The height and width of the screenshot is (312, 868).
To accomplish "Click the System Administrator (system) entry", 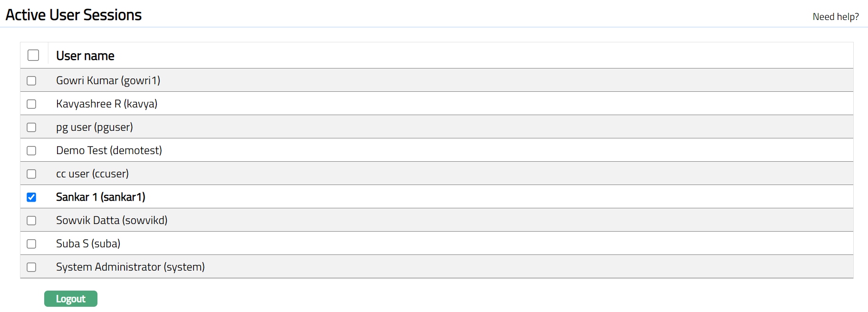I will 130,267.
